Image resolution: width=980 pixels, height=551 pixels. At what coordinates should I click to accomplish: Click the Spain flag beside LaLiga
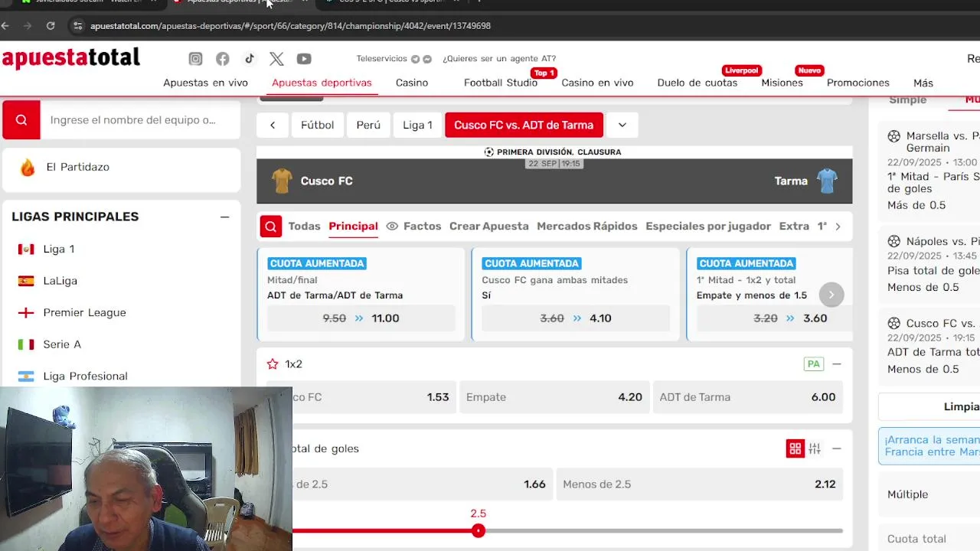tap(26, 281)
